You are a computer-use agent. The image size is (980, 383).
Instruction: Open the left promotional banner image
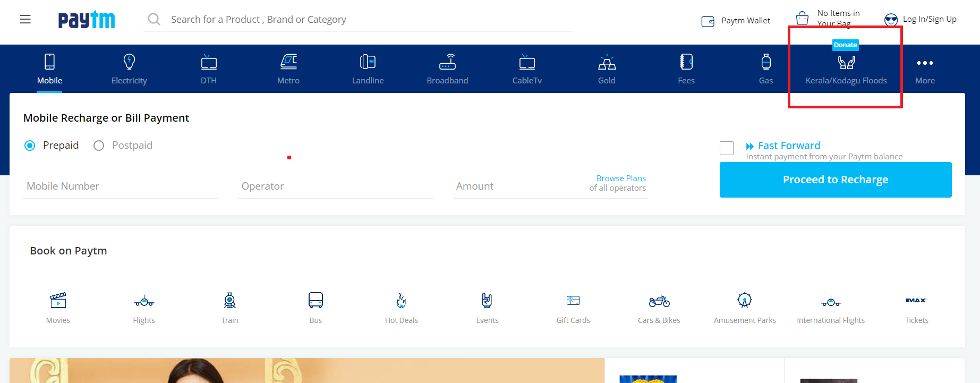(307, 371)
